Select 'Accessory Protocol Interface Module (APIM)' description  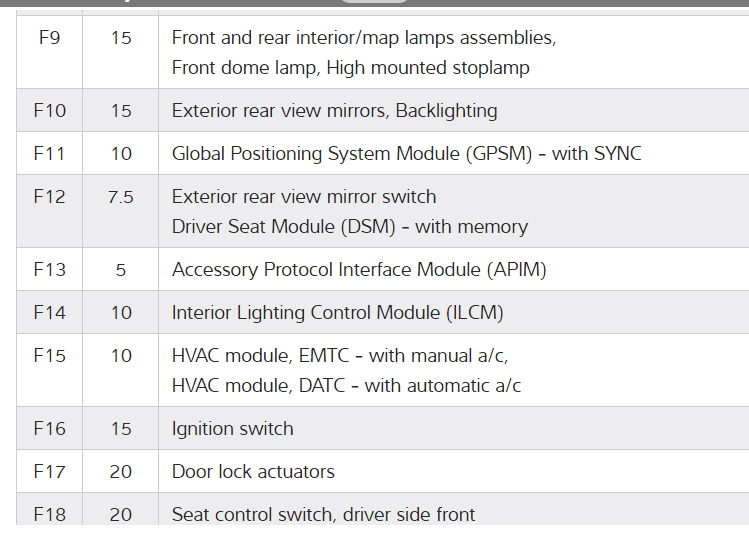(359, 270)
